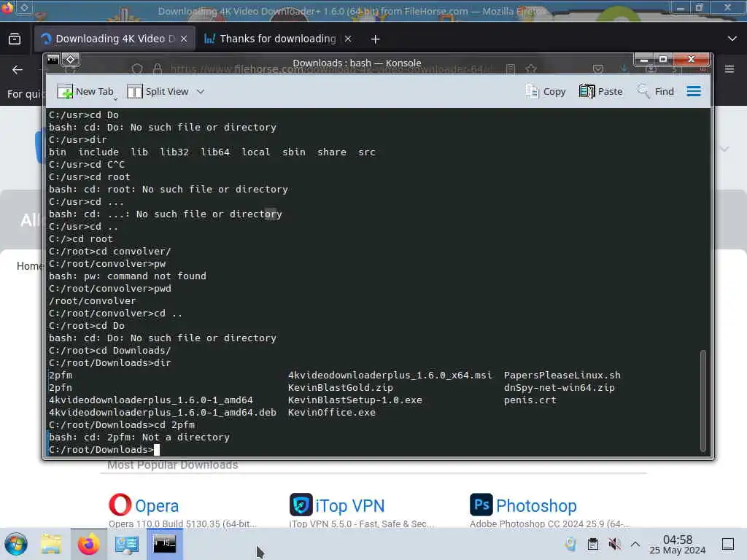The height and width of the screenshot is (560, 747).
Task: Click the iTop VPN logo icon
Action: (301, 505)
